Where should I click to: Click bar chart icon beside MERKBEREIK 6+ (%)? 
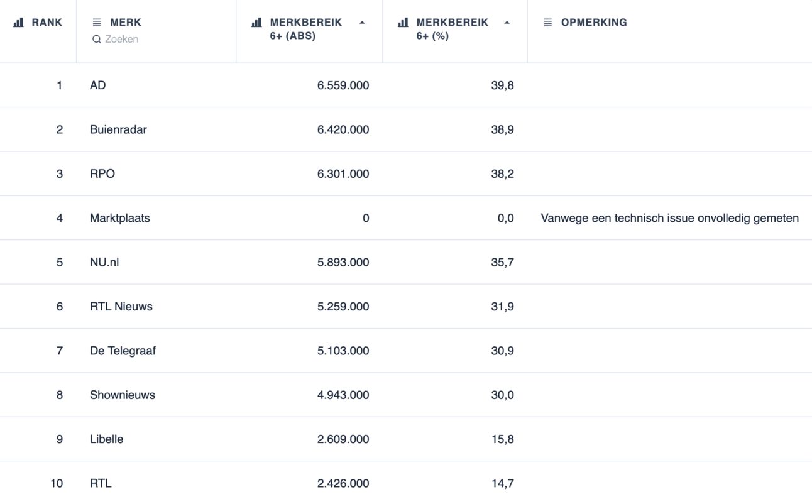pyautogui.click(x=403, y=23)
